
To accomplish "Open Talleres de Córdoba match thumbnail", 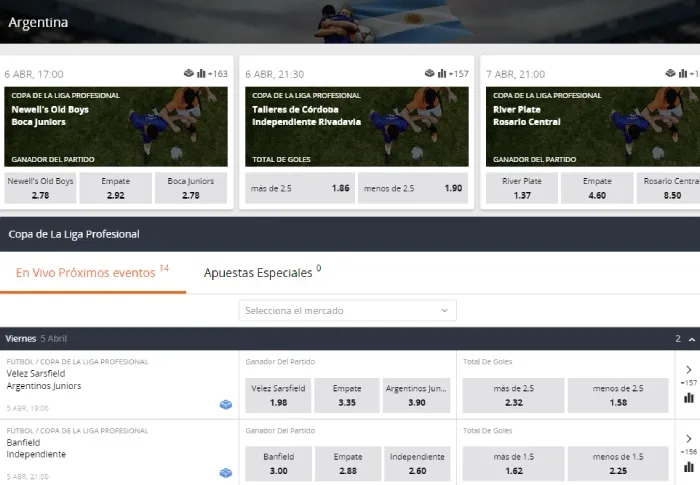I will coord(357,127).
